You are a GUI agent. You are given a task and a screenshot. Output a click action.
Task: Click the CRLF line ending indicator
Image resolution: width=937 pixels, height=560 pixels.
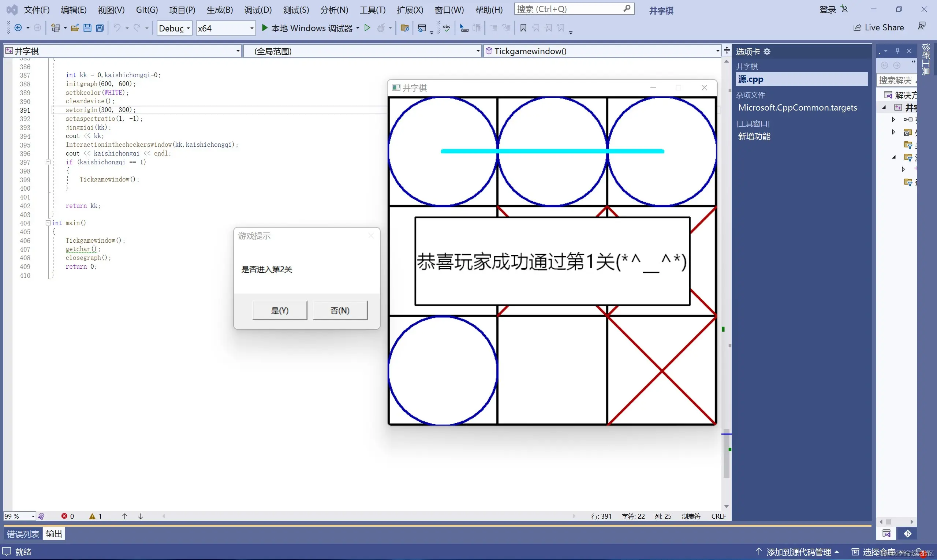pos(718,516)
